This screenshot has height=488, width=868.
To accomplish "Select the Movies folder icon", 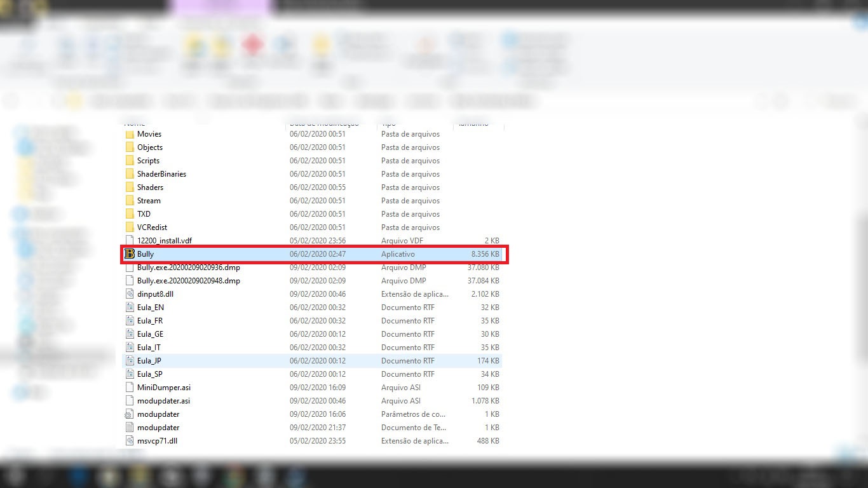I will [x=130, y=134].
